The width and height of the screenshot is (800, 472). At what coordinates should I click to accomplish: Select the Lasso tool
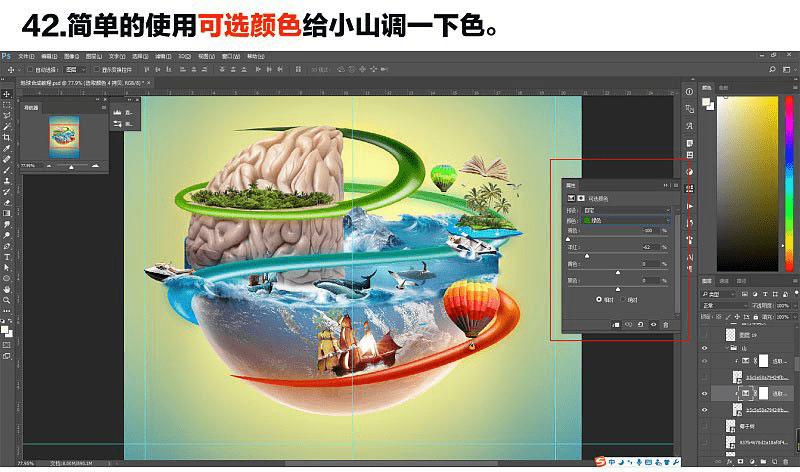point(7,115)
